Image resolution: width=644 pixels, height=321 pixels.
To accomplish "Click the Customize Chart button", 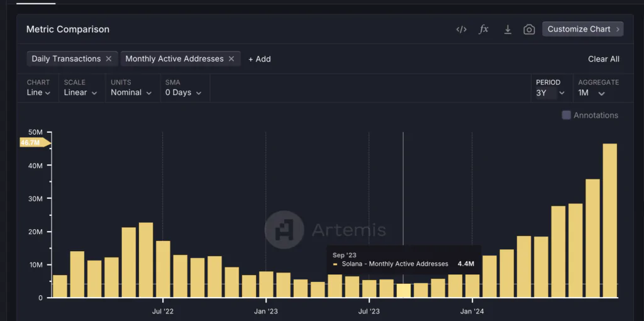I will pyautogui.click(x=582, y=29).
